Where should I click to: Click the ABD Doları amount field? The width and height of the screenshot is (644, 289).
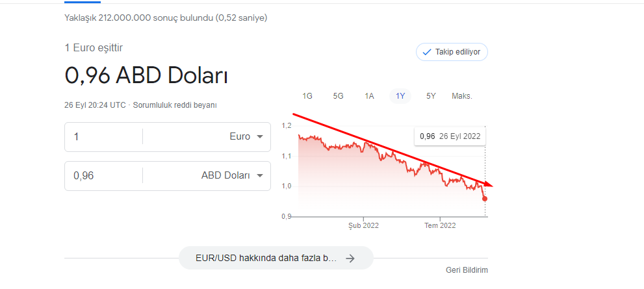tap(103, 176)
